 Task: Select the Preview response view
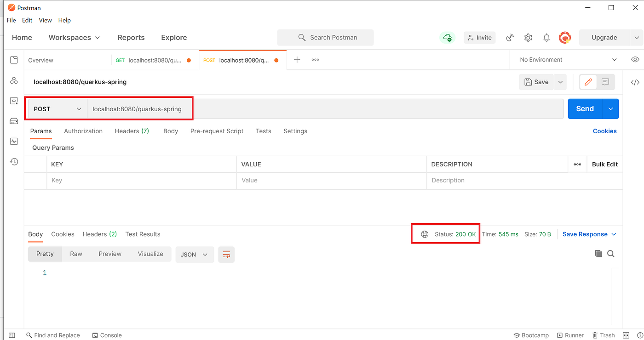pyautogui.click(x=110, y=254)
